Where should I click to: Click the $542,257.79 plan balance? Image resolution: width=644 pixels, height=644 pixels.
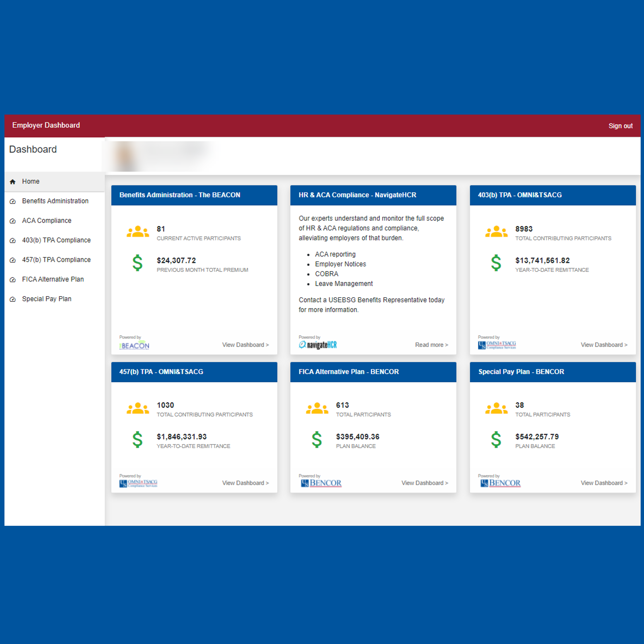537,437
